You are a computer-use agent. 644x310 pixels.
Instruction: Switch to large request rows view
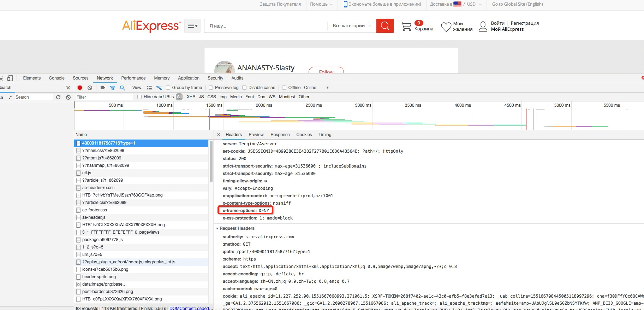pyautogui.click(x=149, y=88)
